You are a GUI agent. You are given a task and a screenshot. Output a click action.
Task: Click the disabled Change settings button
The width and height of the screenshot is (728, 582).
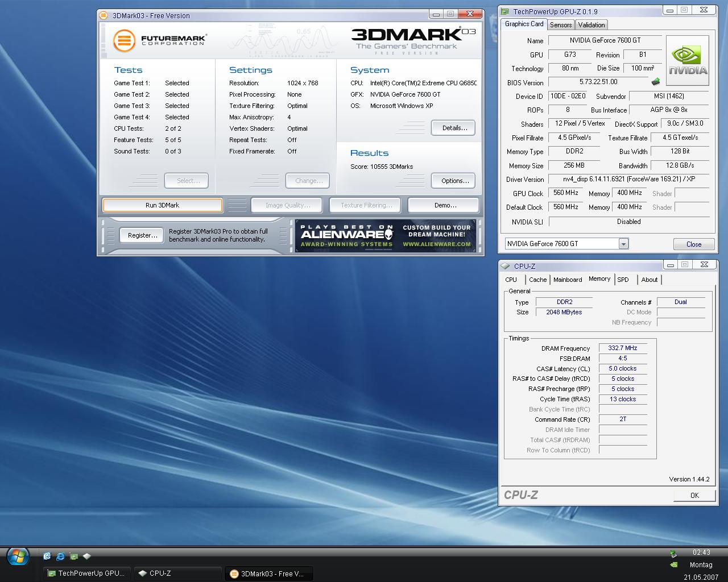[308, 181]
